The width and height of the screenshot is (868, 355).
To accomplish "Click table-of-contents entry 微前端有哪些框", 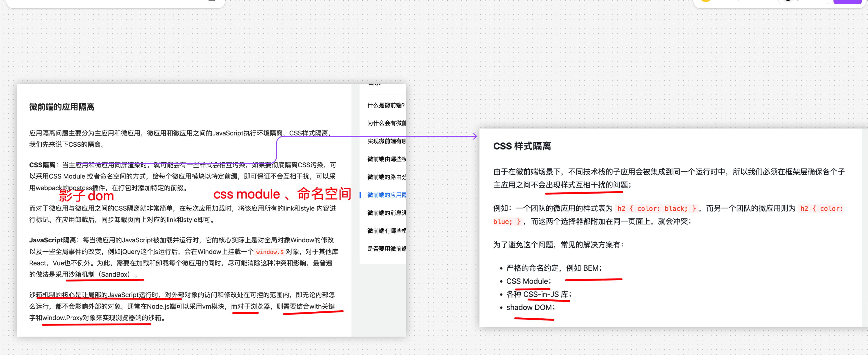I will click(x=386, y=230).
